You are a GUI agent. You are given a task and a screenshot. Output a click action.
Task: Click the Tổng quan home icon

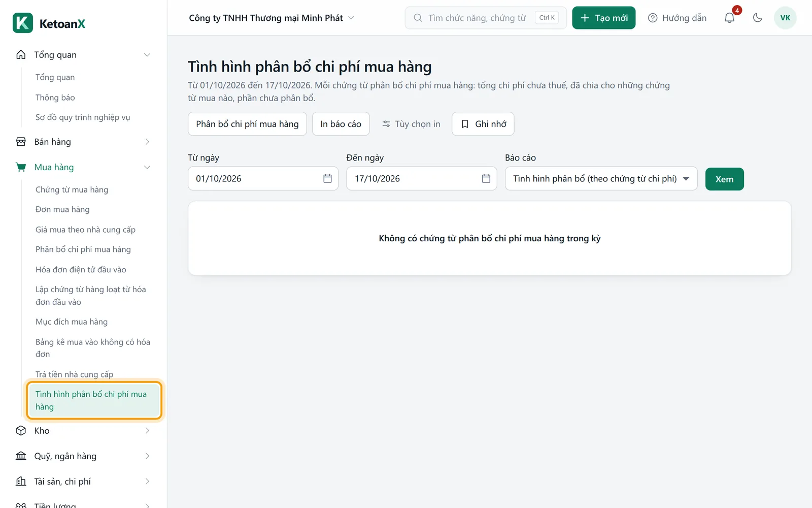[x=21, y=55]
